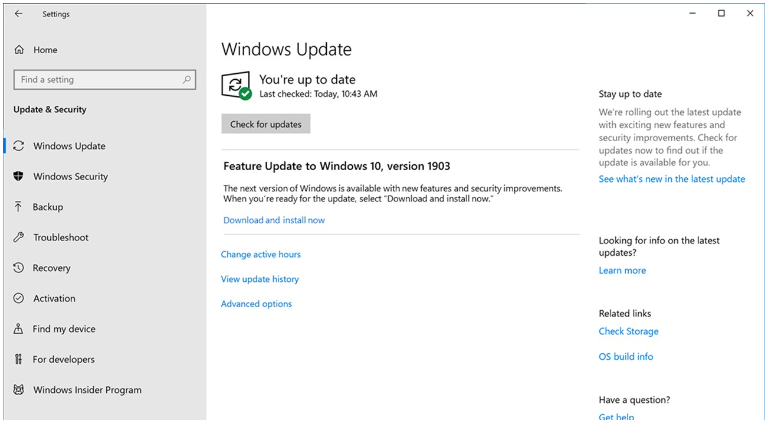Click the Related links heading
This screenshot has width=770, height=426.
tap(625, 313)
